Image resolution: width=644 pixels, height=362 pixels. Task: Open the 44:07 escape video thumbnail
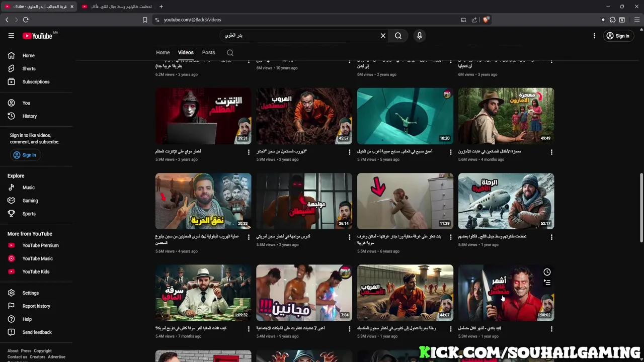[405, 293]
